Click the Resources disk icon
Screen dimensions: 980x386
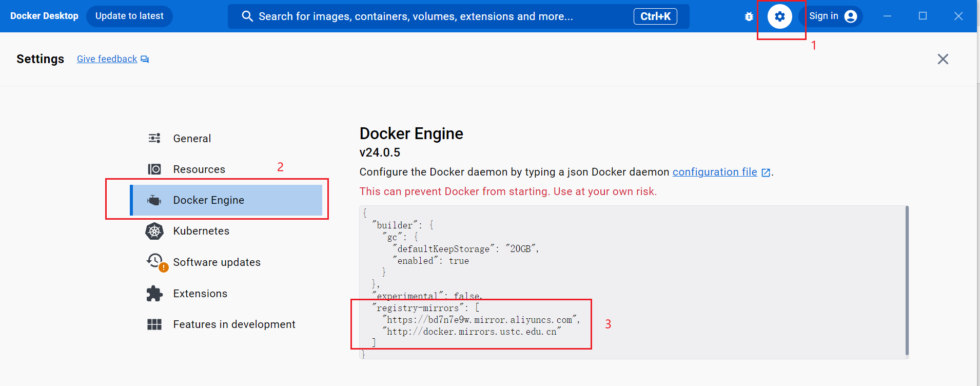coord(154,169)
